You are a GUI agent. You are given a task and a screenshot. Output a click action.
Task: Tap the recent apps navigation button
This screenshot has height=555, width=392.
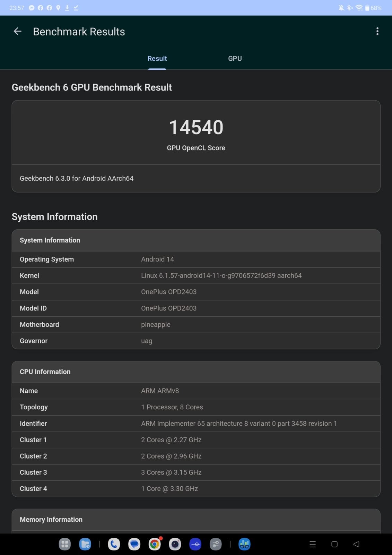tap(312, 544)
